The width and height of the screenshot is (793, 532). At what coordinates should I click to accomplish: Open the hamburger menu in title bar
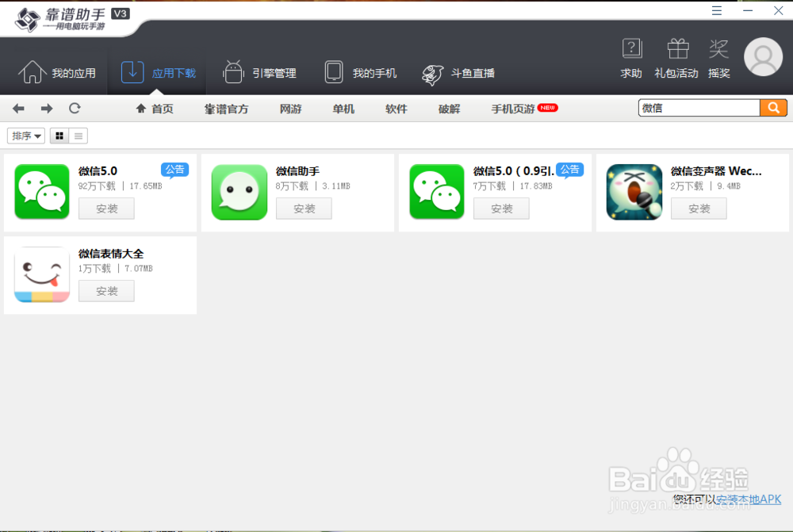pyautogui.click(x=717, y=10)
